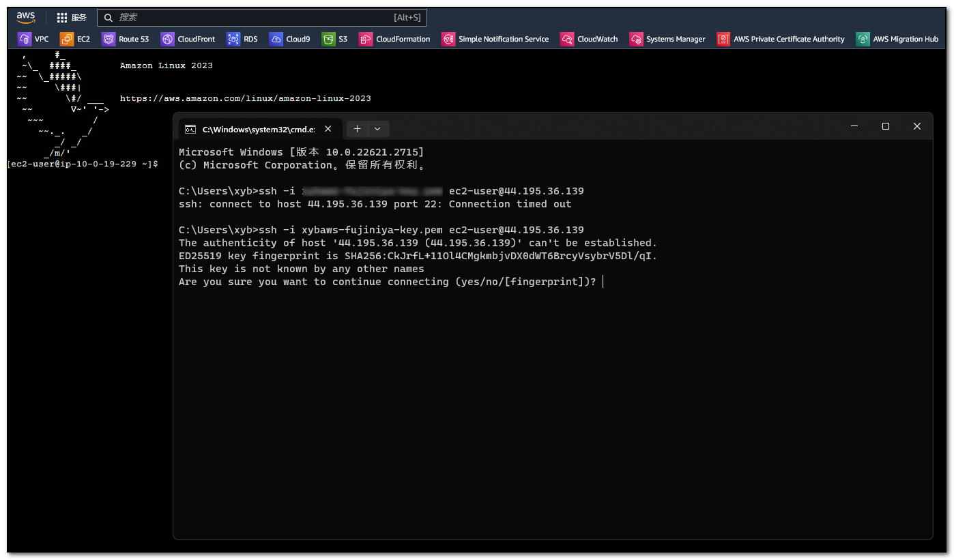Click the VPC service icon

25,40
